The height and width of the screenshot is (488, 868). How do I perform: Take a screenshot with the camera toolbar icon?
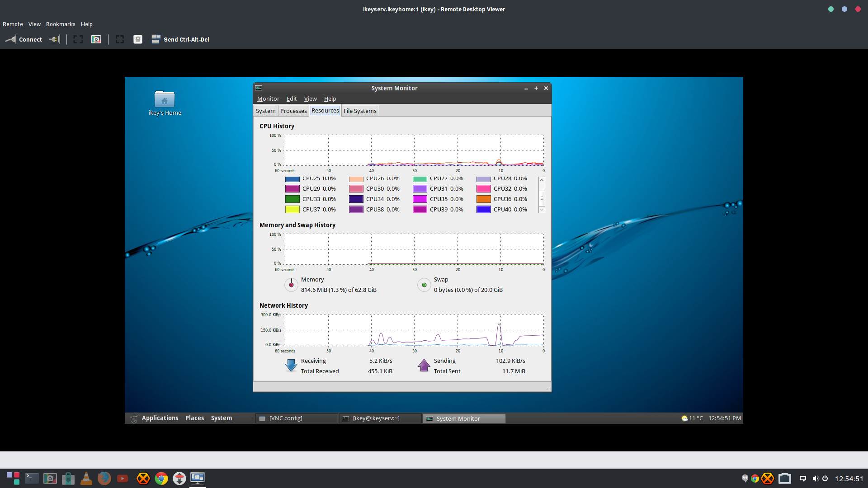[x=96, y=39]
